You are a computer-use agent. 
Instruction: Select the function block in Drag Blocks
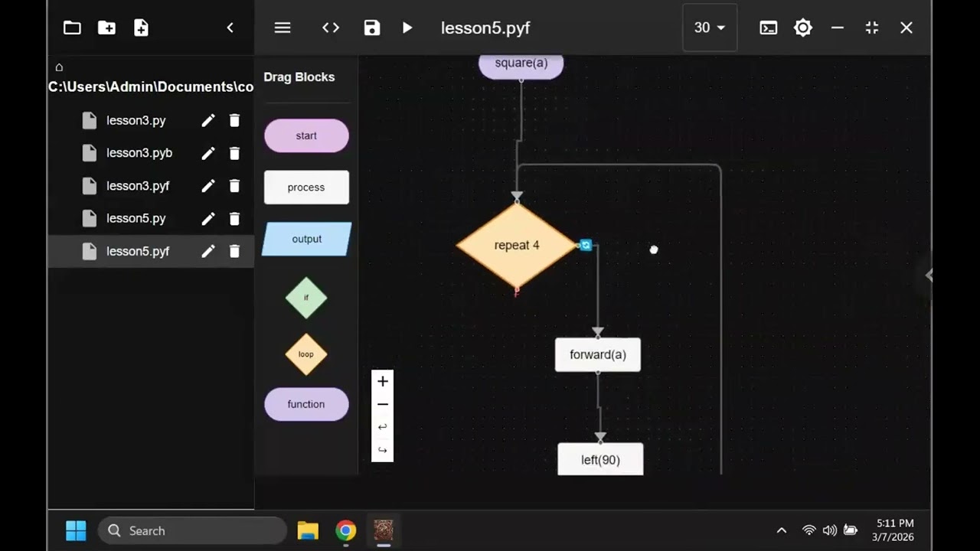click(x=306, y=404)
